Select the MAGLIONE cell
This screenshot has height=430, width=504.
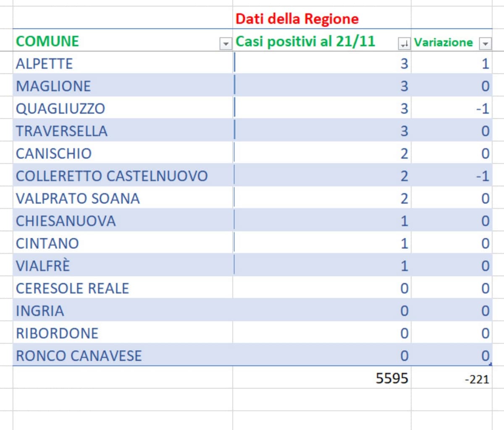pos(53,86)
